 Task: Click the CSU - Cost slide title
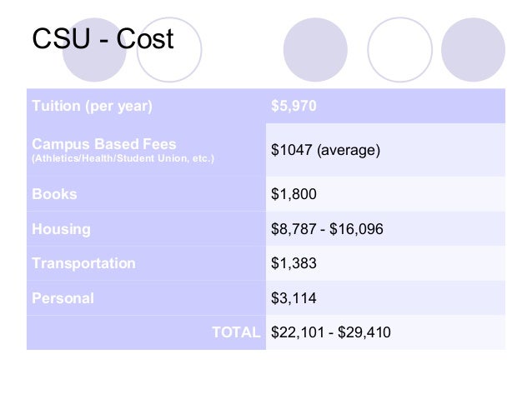click(x=103, y=38)
